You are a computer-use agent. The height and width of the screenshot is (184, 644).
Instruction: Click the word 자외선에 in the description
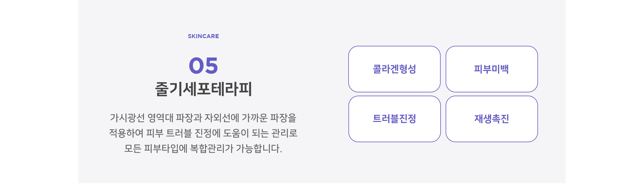(x=222, y=118)
